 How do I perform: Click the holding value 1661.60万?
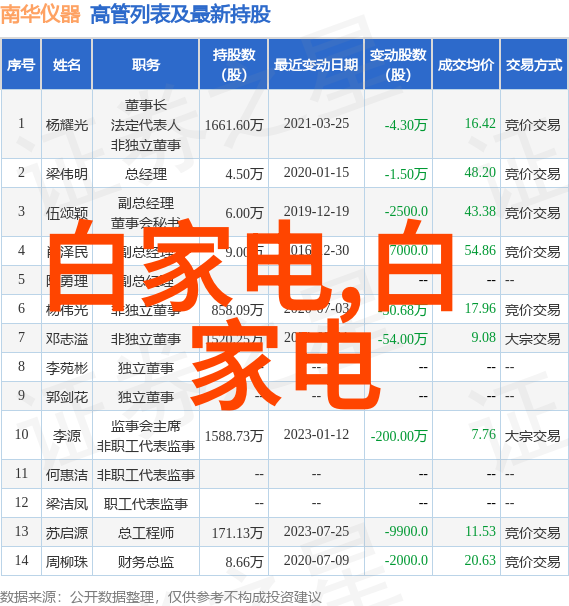tap(234, 125)
